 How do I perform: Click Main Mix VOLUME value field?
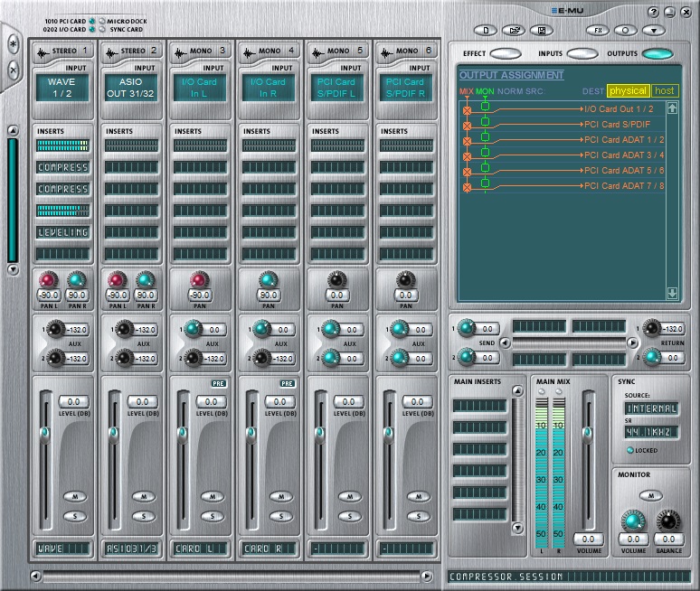click(589, 539)
